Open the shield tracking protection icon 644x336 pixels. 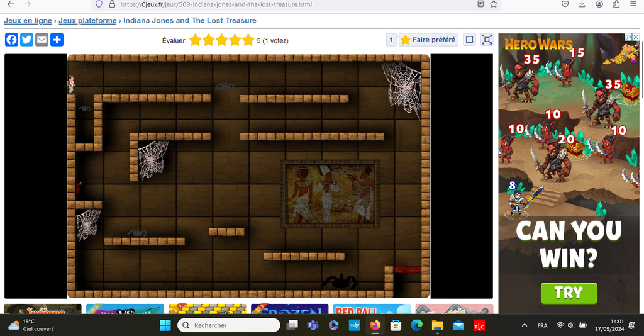click(x=99, y=4)
